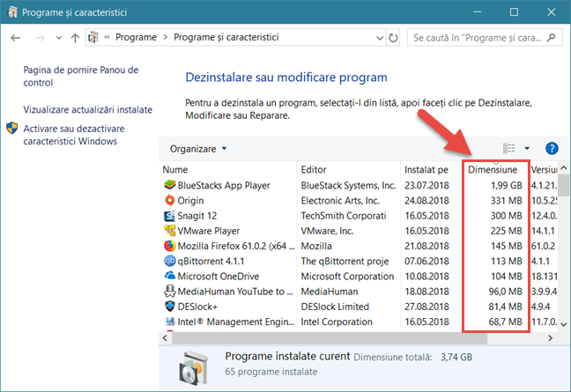Screen dimensions: 571x392
Task: Expand hidden breadcrumb double chevron
Action: [108, 37]
